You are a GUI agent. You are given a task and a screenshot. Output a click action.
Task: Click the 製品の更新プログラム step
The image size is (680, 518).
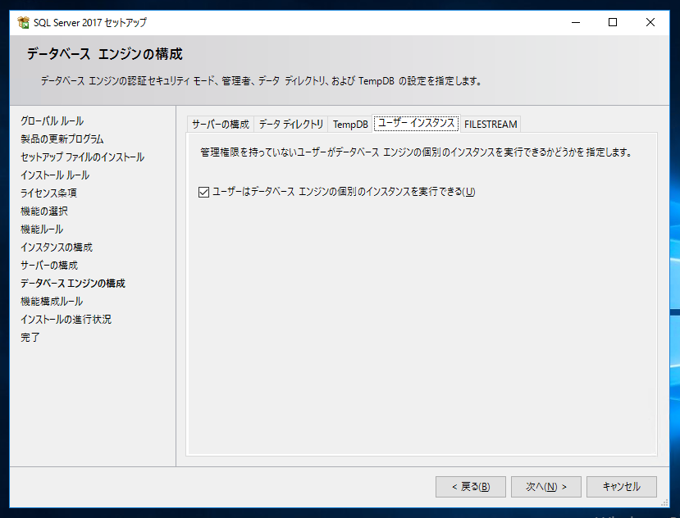[62, 139]
